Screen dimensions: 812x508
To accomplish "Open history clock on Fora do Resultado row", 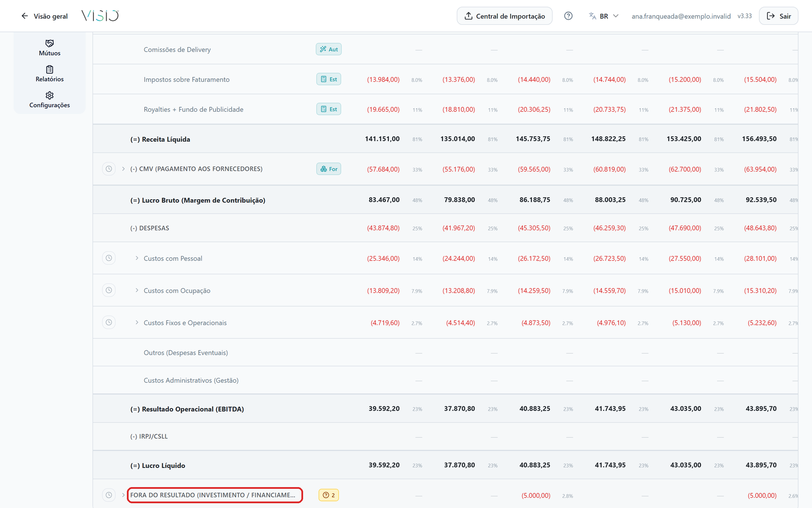I will [x=109, y=495].
